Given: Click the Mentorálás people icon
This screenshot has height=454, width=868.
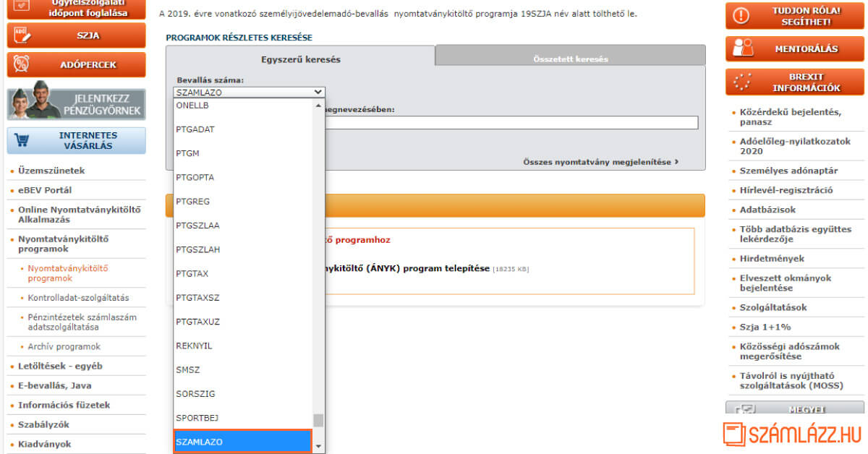Looking at the screenshot, I should [742, 48].
